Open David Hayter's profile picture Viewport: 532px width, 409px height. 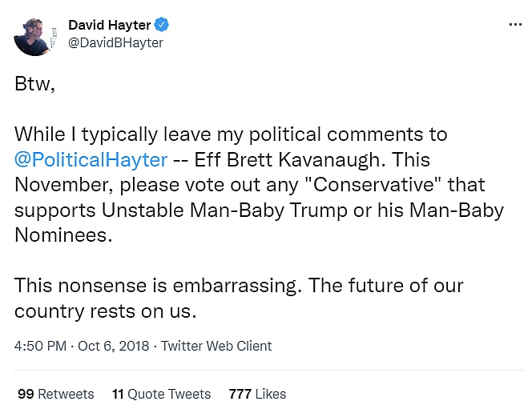[x=34, y=35]
